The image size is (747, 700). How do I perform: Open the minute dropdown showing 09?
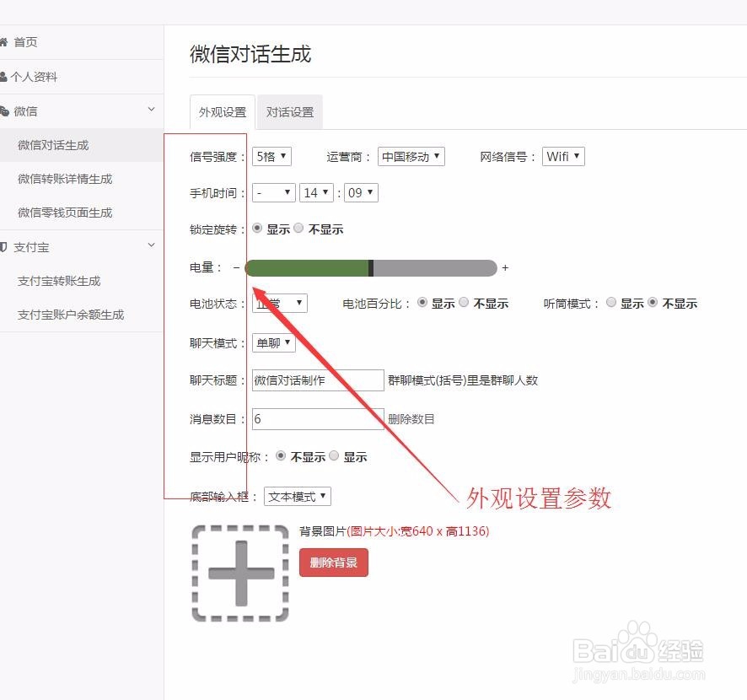361,192
